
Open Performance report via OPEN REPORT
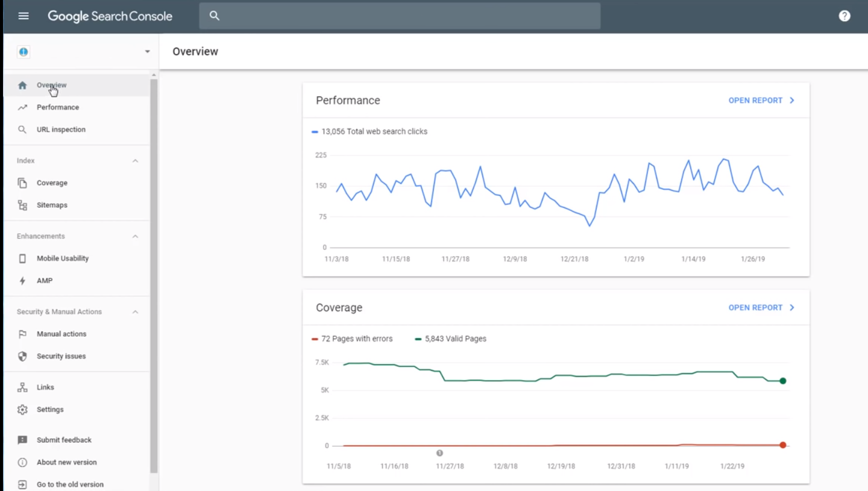[755, 101]
